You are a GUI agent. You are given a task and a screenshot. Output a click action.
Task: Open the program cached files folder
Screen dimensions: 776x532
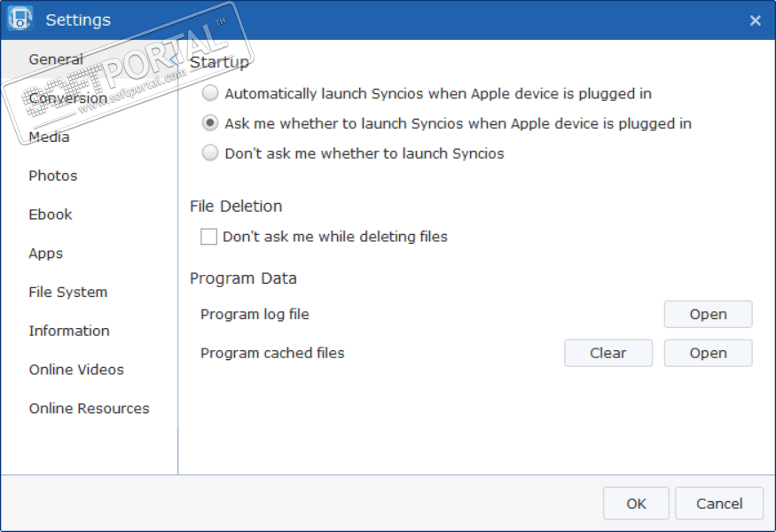[708, 353]
